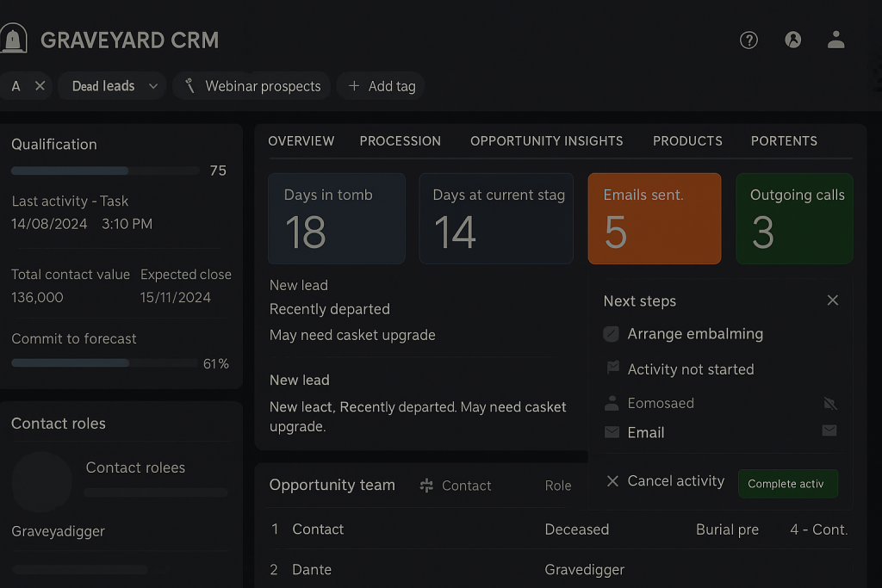Check the Arrange embalming checkbox
The height and width of the screenshot is (588, 882).
612,334
